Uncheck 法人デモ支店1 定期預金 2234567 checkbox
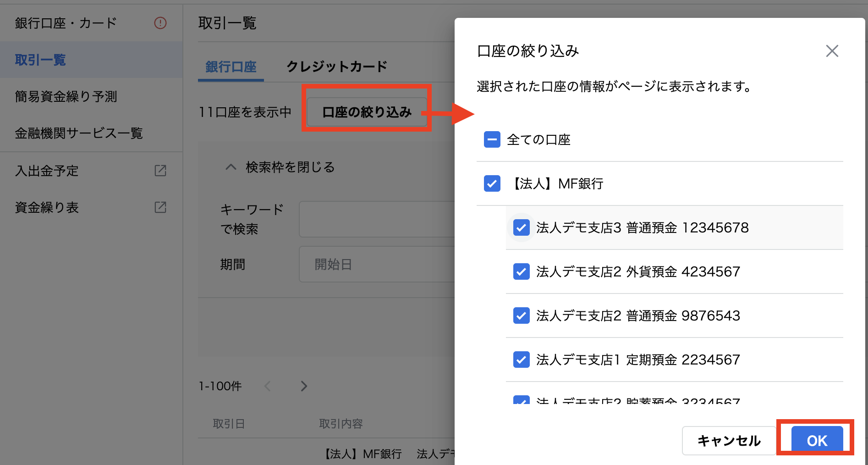 (522, 360)
